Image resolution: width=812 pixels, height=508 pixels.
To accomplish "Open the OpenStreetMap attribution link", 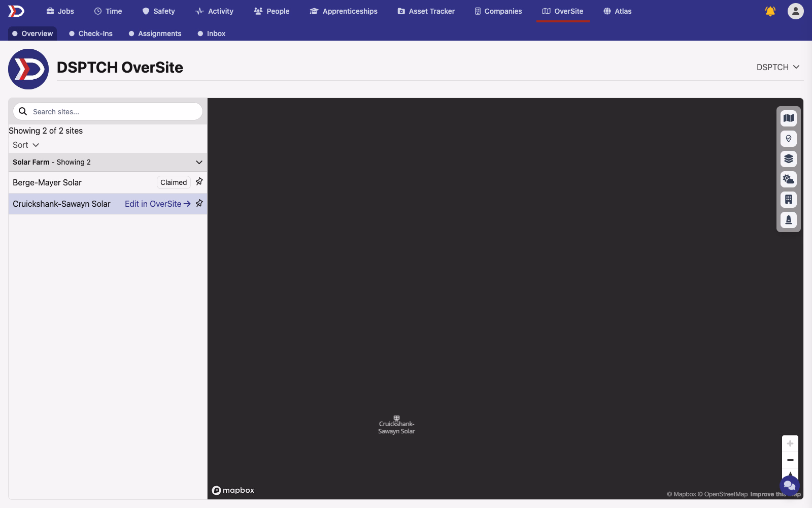I will (723, 494).
